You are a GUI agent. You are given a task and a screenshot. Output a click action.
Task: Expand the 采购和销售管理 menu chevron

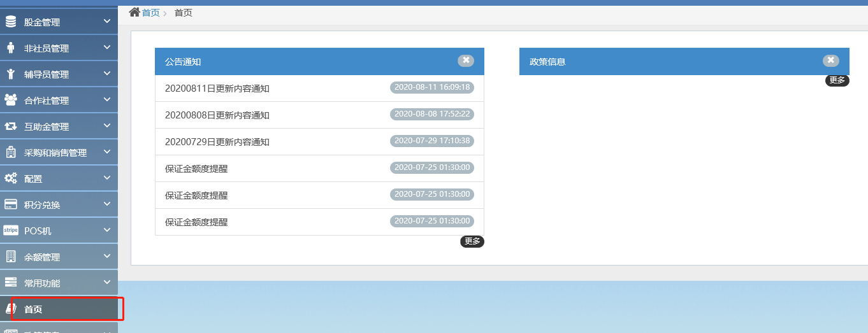pyautogui.click(x=107, y=152)
